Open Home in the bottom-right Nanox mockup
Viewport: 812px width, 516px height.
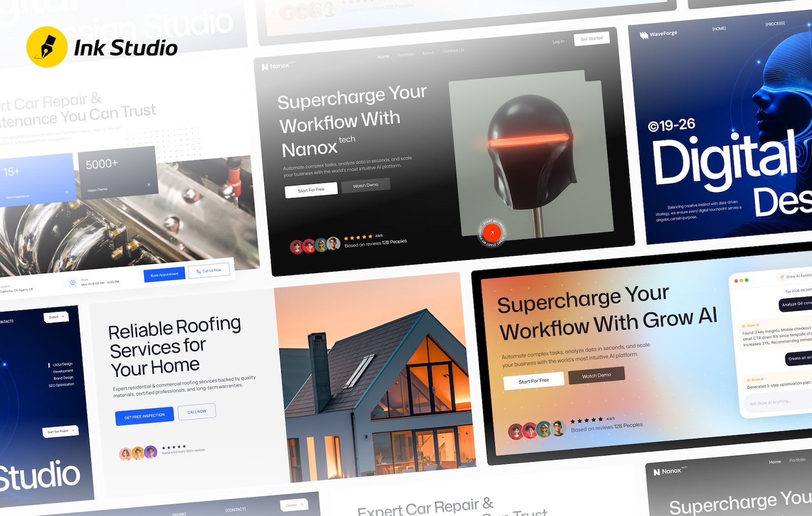coord(775,462)
